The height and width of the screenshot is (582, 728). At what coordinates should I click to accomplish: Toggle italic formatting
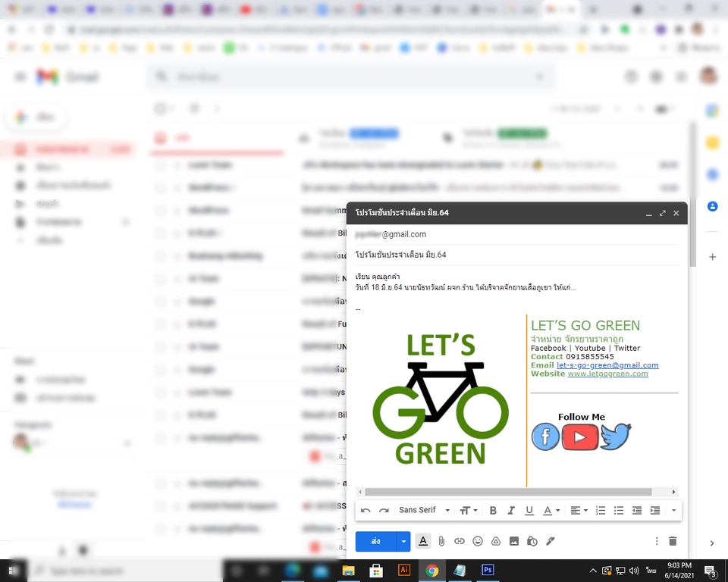click(x=511, y=511)
